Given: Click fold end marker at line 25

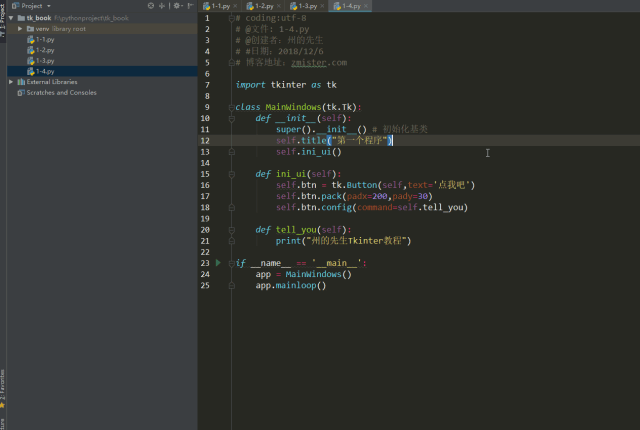Looking at the screenshot, I should tap(231, 286).
